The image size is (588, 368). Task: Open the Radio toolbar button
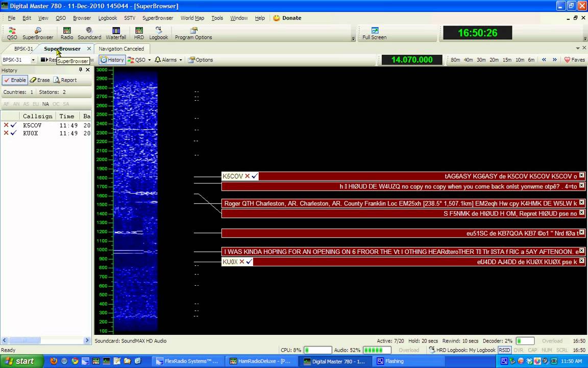pyautogui.click(x=67, y=33)
